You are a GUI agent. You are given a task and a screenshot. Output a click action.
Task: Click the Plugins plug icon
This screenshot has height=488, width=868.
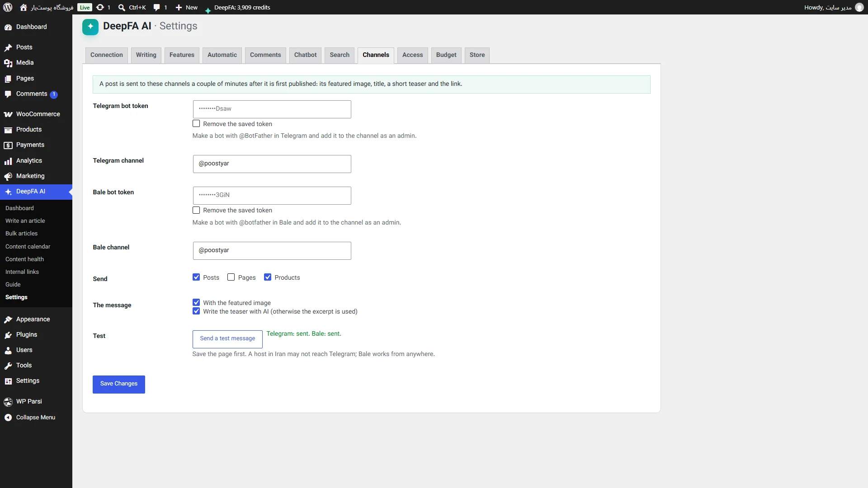[8, 335]
